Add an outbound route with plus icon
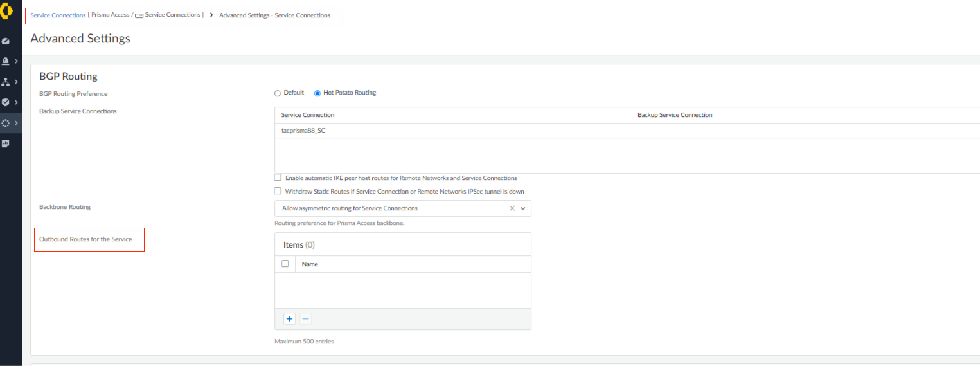This screenshot has height=366, width=980. click(289, 319)
